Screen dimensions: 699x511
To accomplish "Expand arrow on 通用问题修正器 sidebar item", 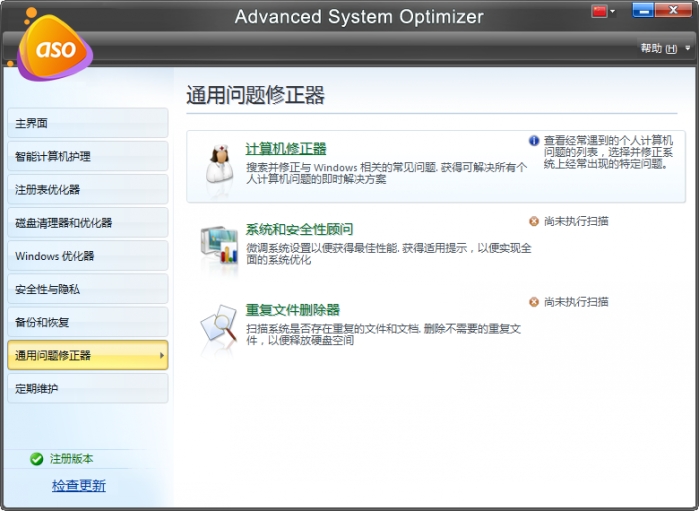I will point(161,355).
